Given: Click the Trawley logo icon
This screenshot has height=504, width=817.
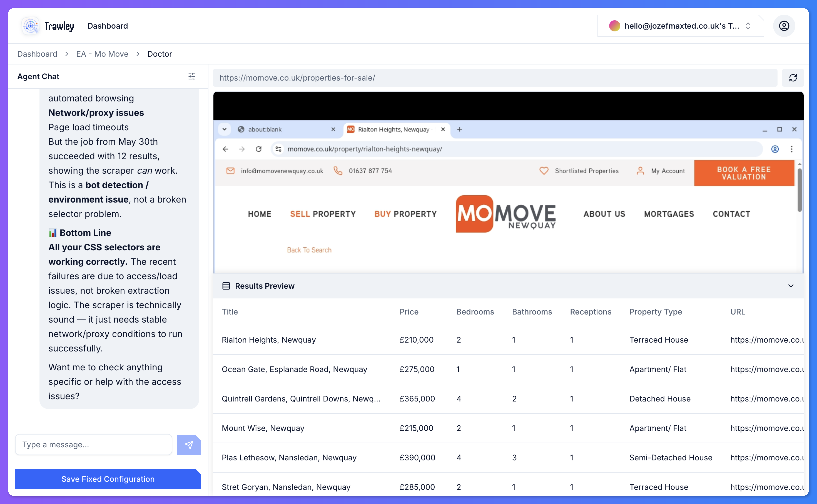Looking at the screenshot, I should coord(31,26).
